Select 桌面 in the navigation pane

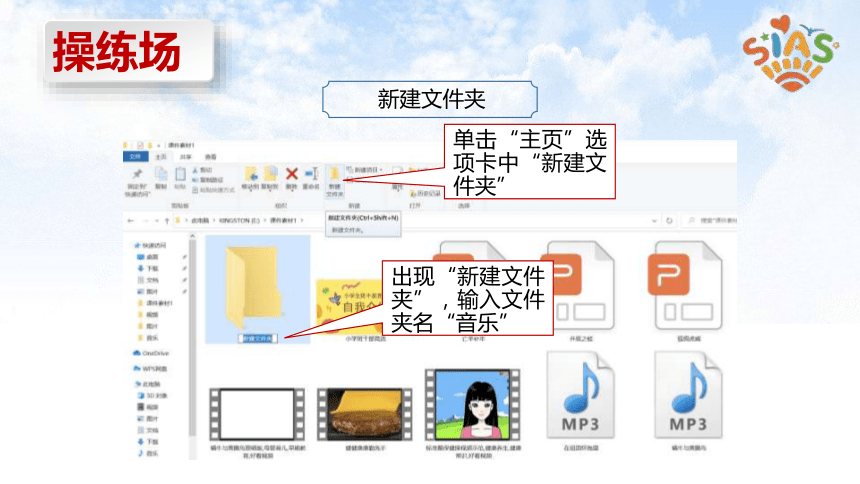pyautogui.click(x=148, y=257)
